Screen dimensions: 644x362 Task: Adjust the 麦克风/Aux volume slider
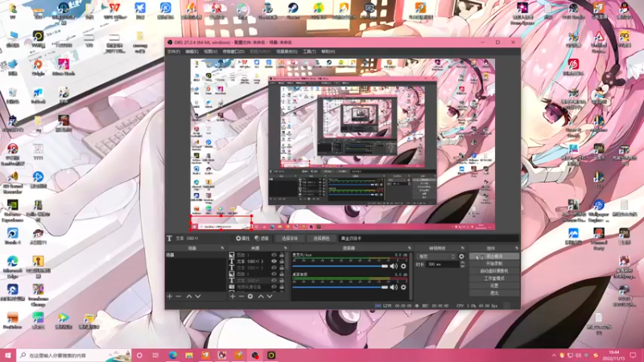pos(340,266)
